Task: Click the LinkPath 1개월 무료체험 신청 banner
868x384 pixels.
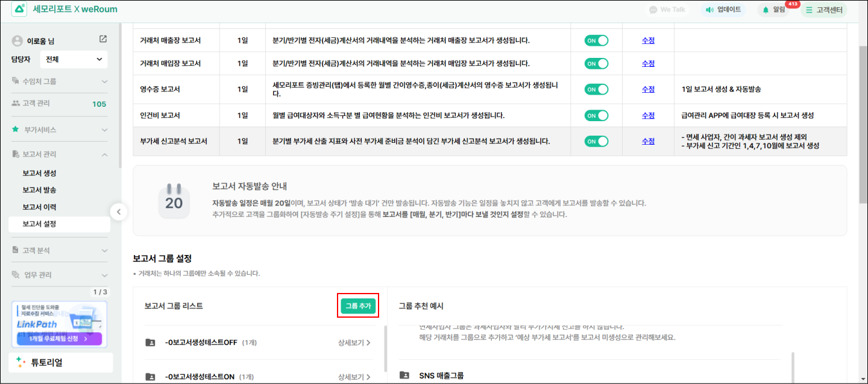Action: [x=59, y=338]
